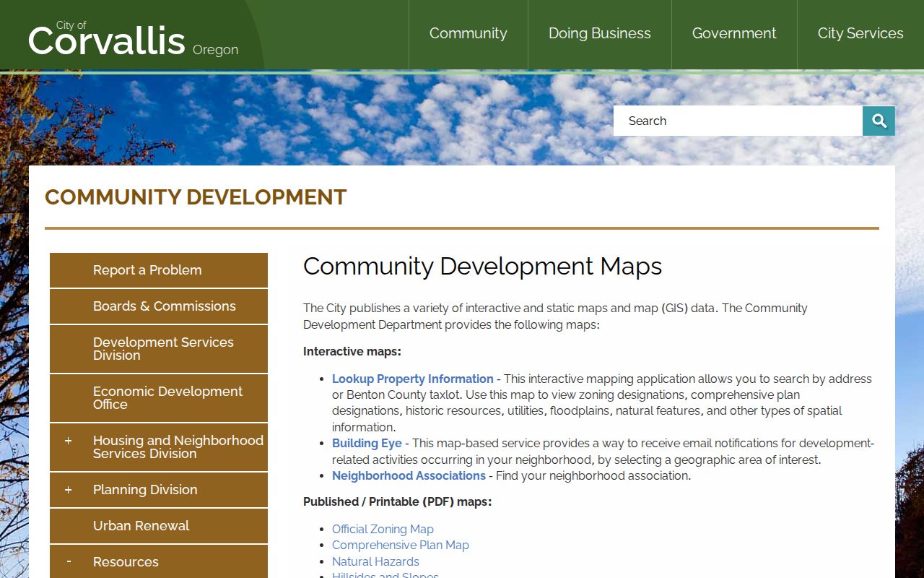
Task: Expand Housing and Neighborhood Services plus icon
Action: tap(68, 441)
